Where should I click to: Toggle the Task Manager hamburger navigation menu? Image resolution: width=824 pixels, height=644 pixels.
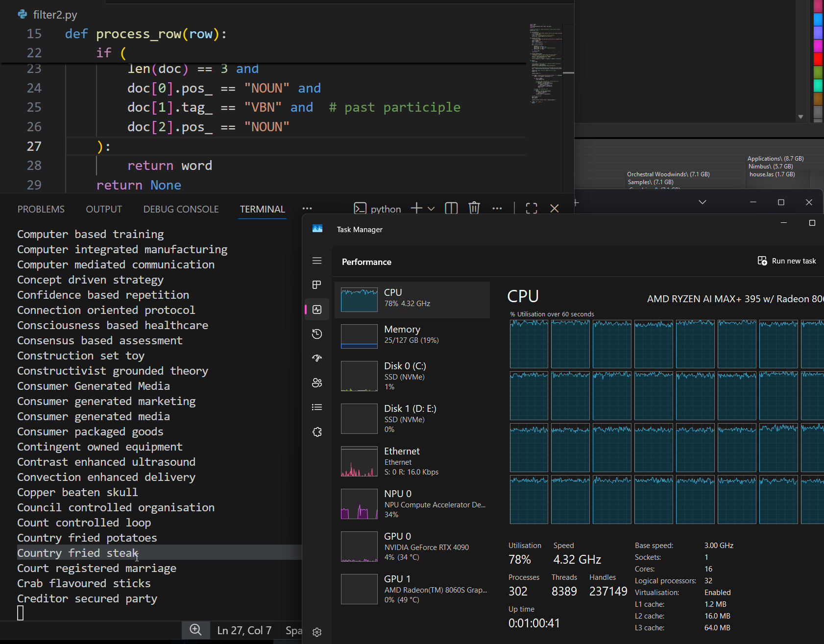(317, 261)
